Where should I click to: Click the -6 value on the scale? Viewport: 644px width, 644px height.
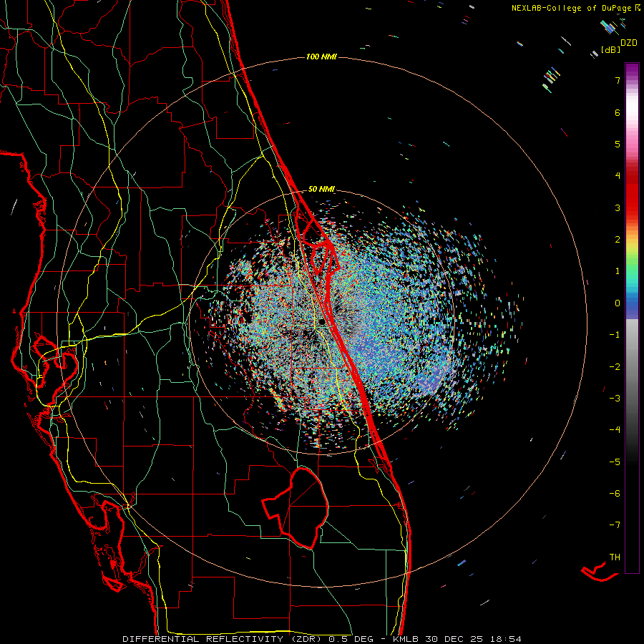coord(615,494)
